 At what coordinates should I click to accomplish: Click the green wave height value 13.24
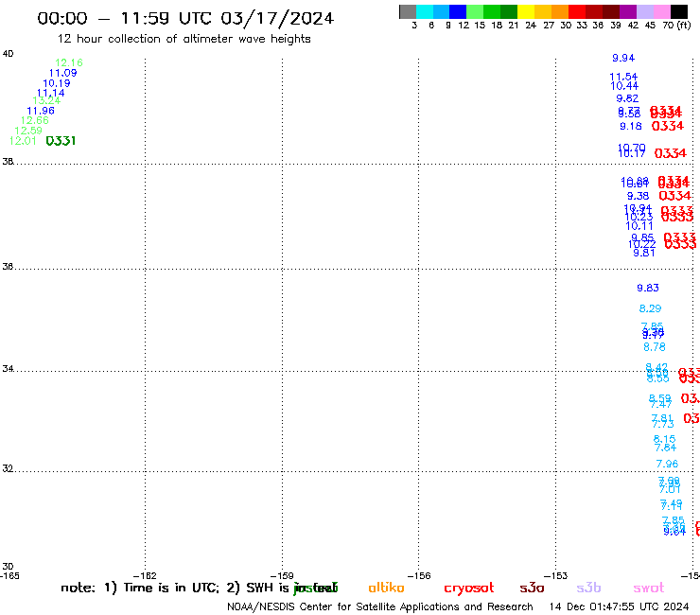pos(46,101)
